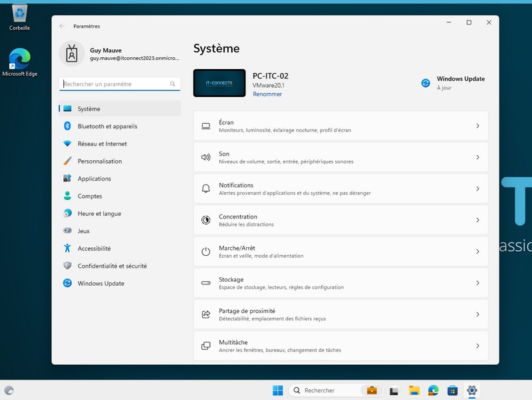This screenshot has height=400, width=532.
Task: Expand the Écran settings chevron
Action: (477, 126)
